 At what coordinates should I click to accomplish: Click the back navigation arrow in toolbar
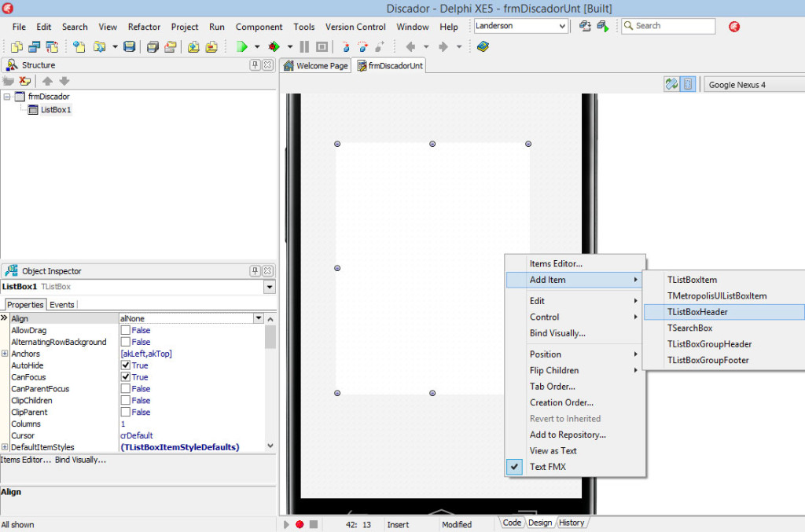tap(410, 46)
